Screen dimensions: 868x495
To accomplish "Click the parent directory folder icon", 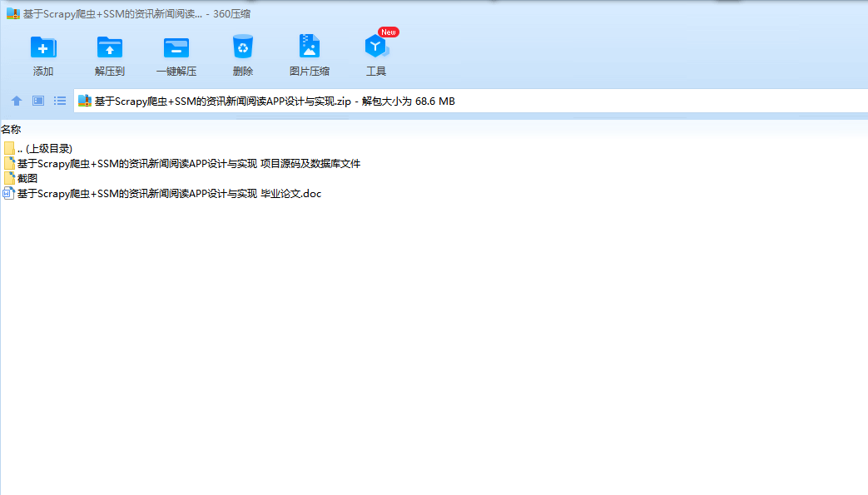I will tap(9, 148).
